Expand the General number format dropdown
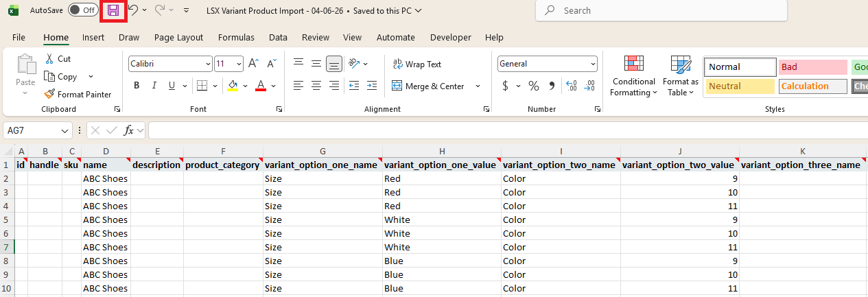Viewport: 868px width, 297px height. pos(594,64)
